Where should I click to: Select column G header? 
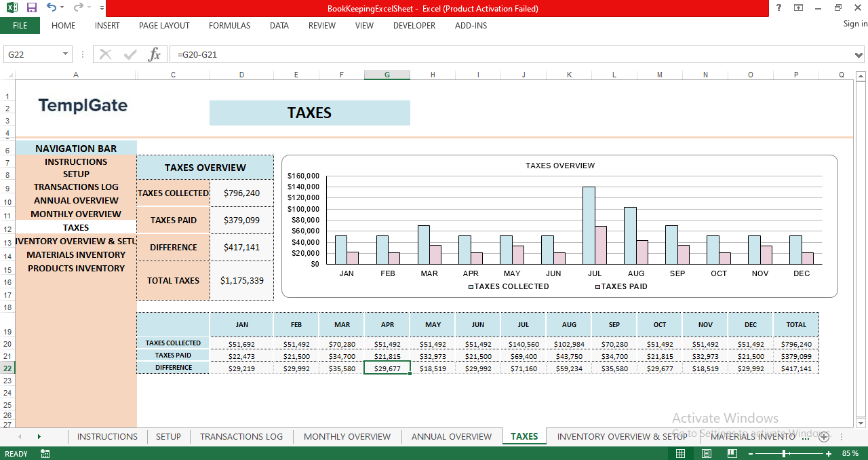point(387,75)
